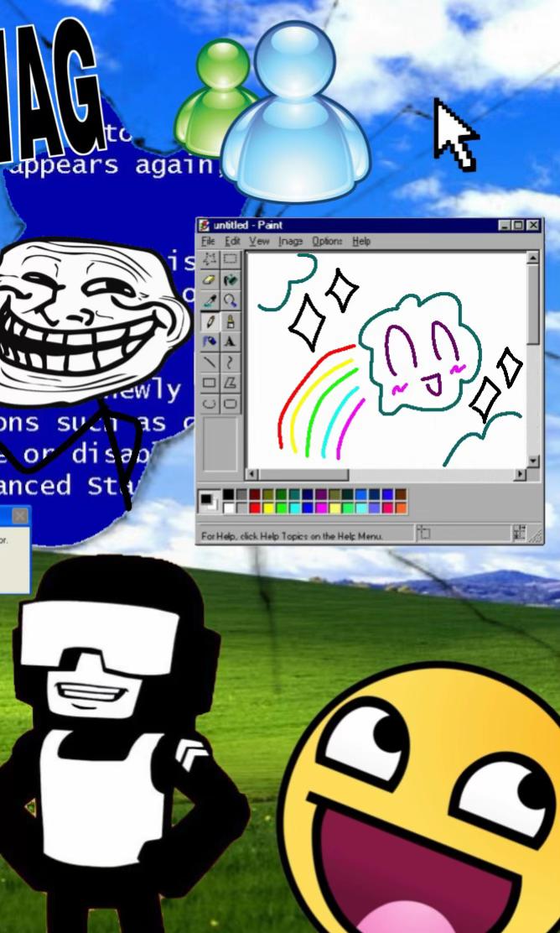The width and height of the screenshot is (560, 933).
Task: Open the Help menu
Action: 361,241
